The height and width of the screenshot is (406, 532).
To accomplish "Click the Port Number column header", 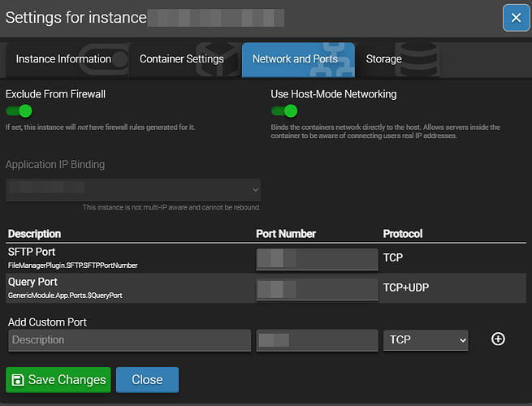I will tap(286, 234).
